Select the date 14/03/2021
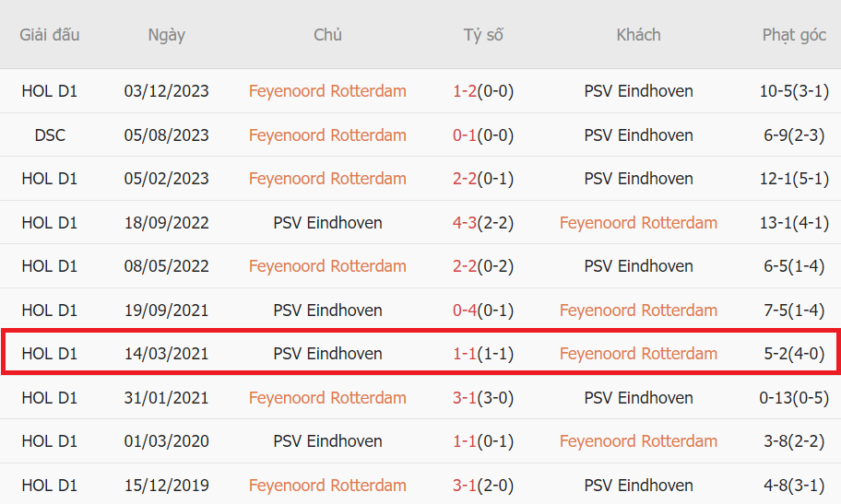841x504 pixels. point(166,354)
